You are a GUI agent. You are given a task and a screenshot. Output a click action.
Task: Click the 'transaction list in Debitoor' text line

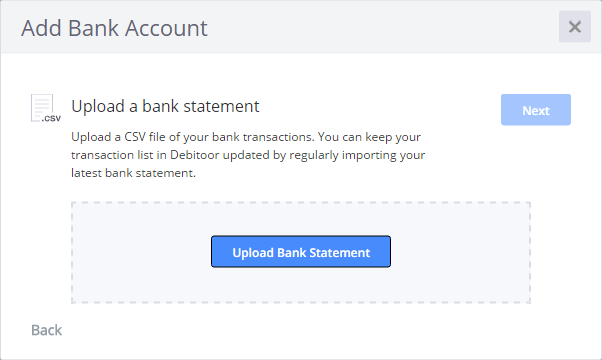(x=145, y=155)
